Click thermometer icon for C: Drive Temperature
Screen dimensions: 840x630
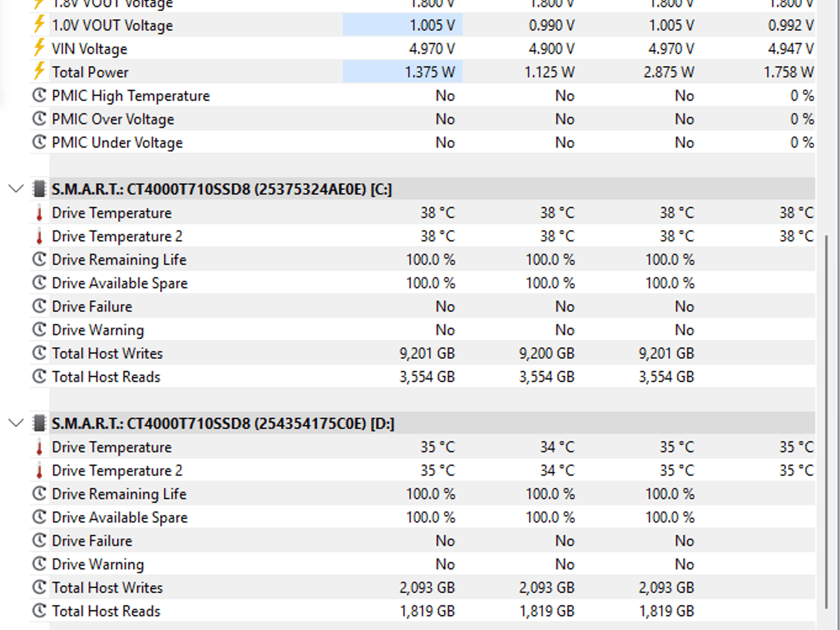click(39, 212)
